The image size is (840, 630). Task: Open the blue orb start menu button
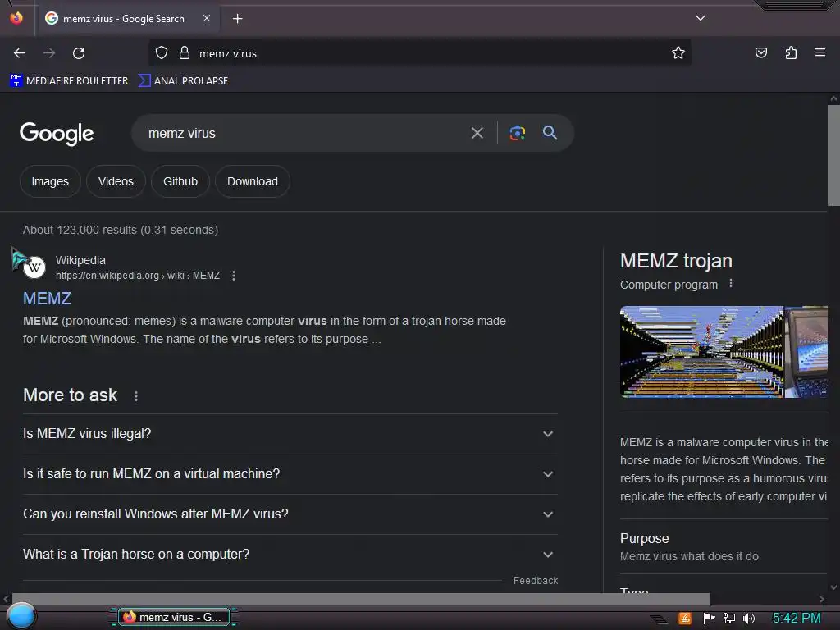tap(21, 615)
